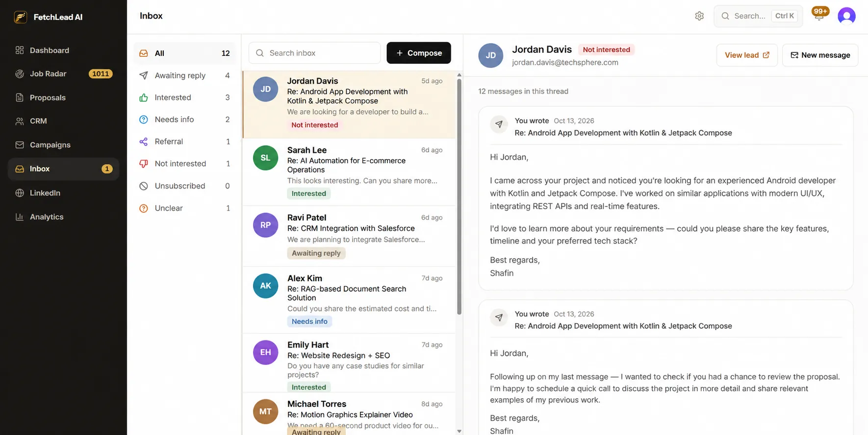Click Sarah Lee's SL avatar
Image resolution: width=868 pixels, height=435 pixels.
[265, 158]
